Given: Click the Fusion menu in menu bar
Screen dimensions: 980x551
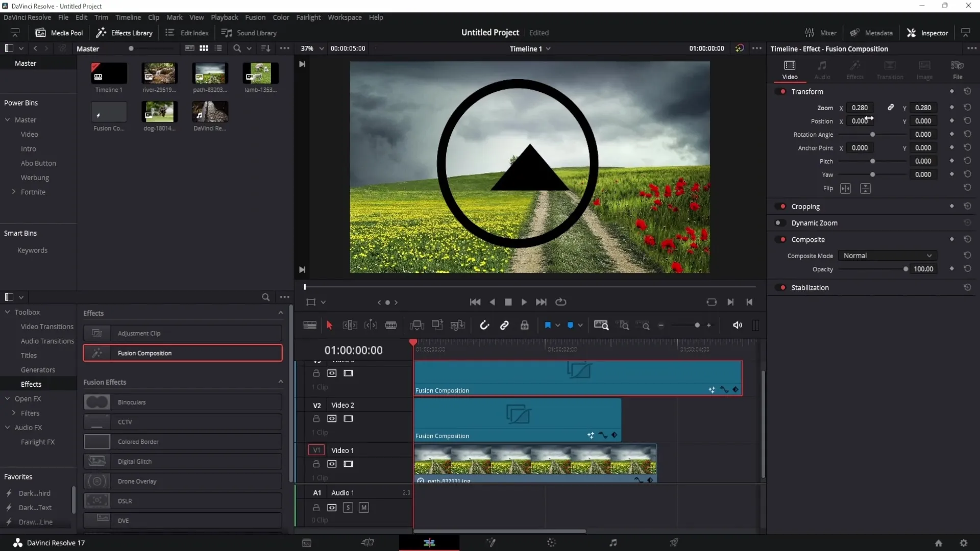Looking at the screenshot, I should (254, 17).
